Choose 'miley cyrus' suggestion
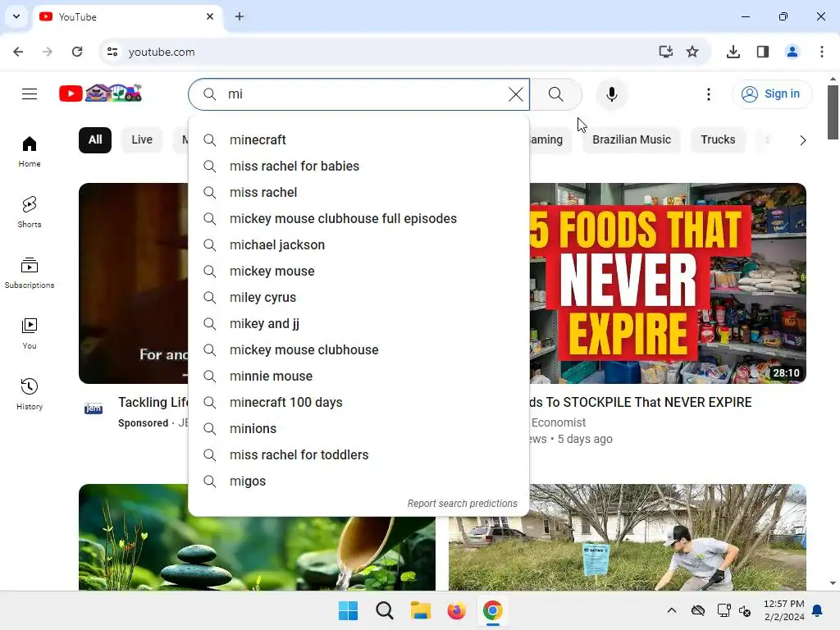This screenshot has width=840, height=630. click(359, 297)
